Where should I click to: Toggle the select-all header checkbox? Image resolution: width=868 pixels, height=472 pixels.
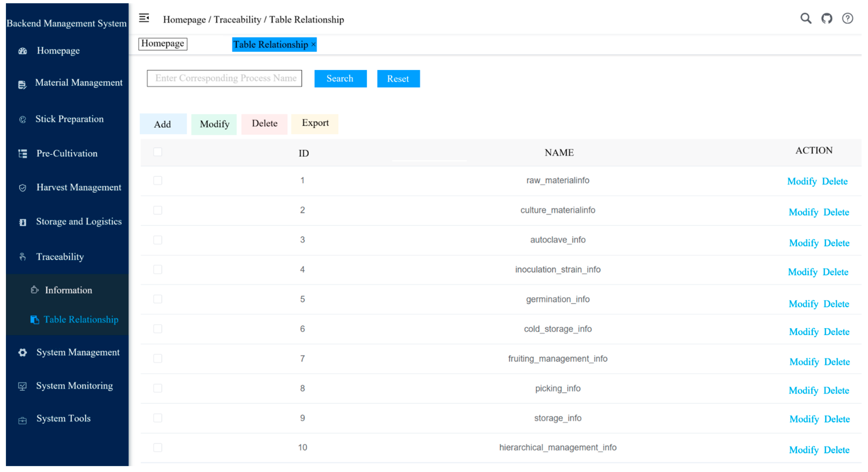(158, 152)
